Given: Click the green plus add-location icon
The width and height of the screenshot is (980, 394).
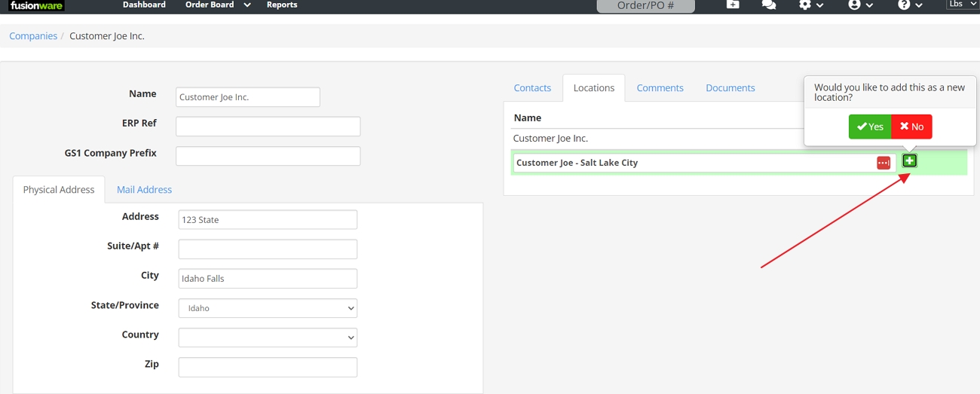Looking at the screenshot, I should click(910, 160).
